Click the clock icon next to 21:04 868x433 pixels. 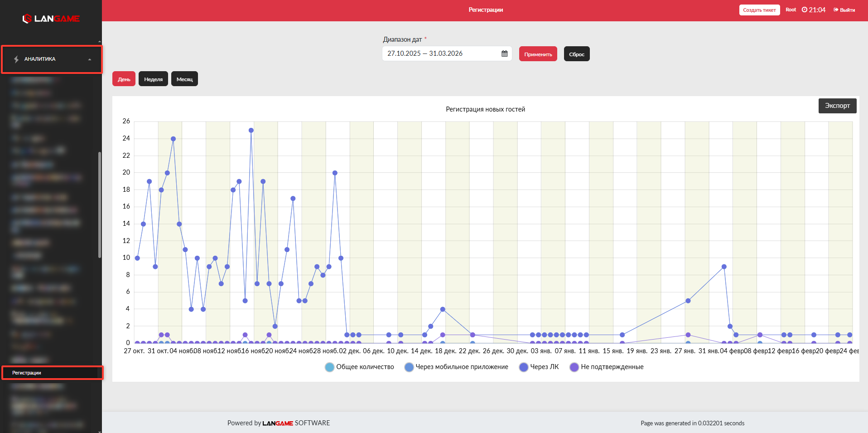tap(804, 10)
